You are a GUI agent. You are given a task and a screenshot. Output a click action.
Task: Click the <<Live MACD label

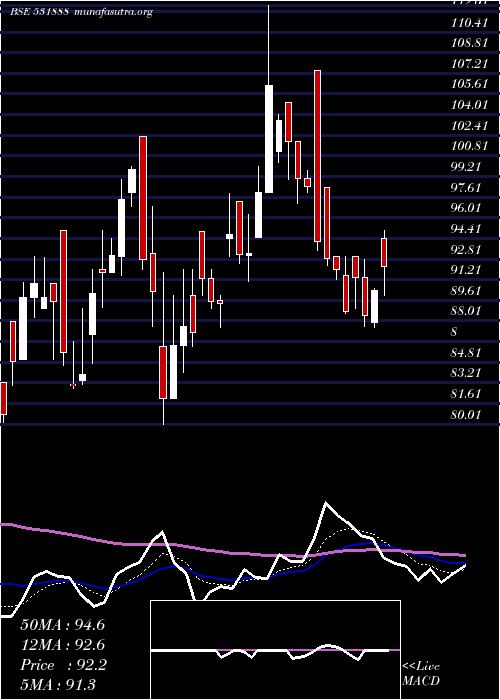coord(421,674)
